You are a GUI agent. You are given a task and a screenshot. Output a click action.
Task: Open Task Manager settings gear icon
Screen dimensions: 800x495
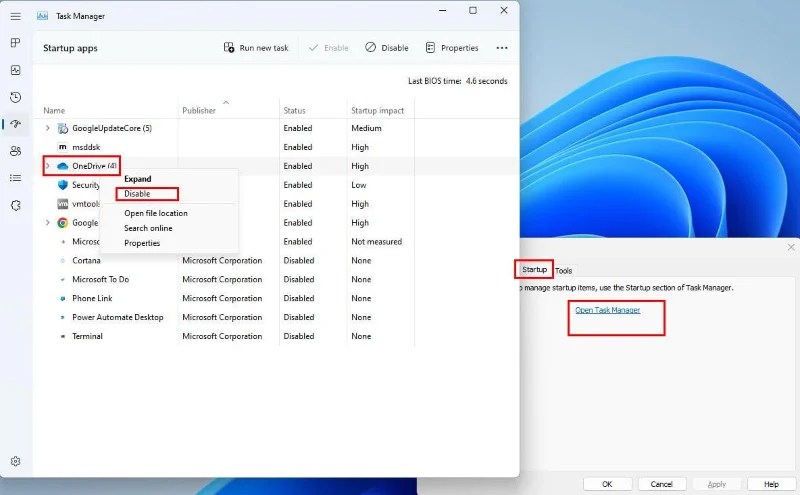pos(16,461)
